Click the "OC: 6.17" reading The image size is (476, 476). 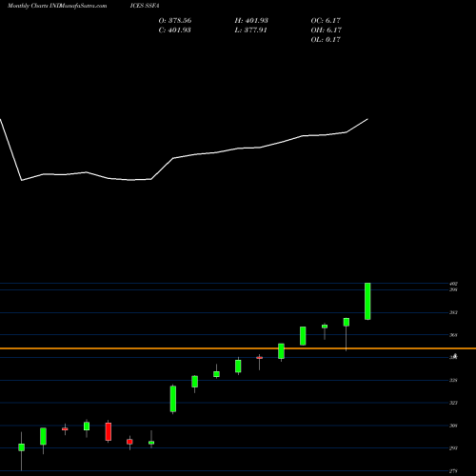coord(326,21)
